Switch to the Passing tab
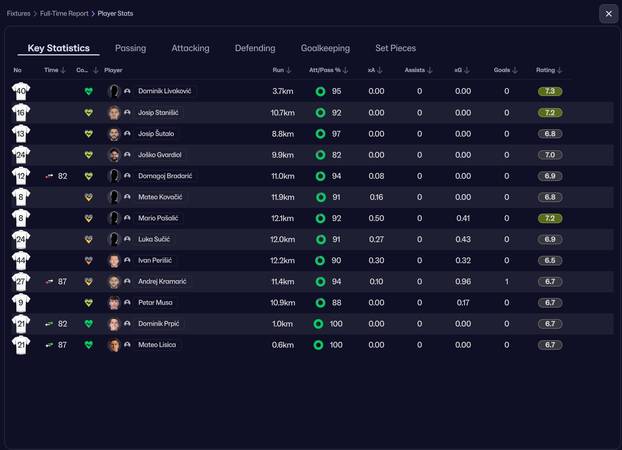This screenshot has width=622, height=450. 130,48
